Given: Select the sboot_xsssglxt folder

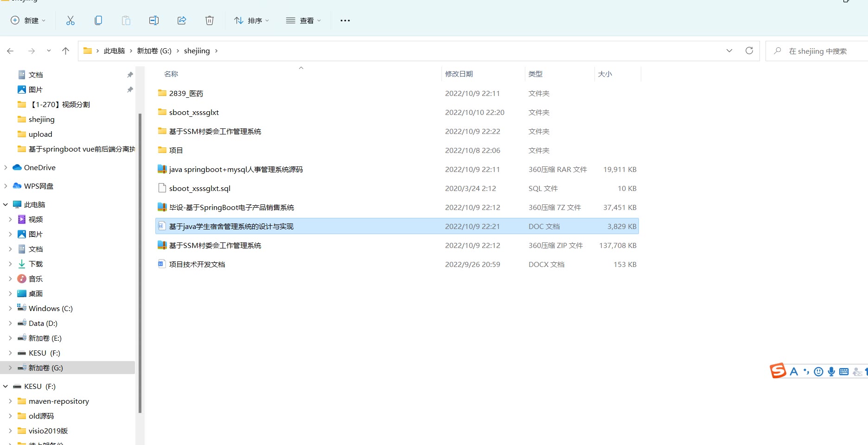Looking at the screenshot, I should [x=397, y=112].
